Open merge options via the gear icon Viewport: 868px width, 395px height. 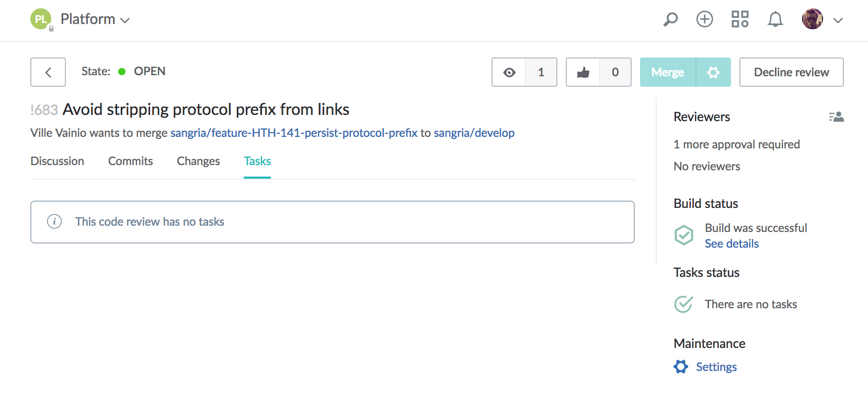(x=713, y=72)
